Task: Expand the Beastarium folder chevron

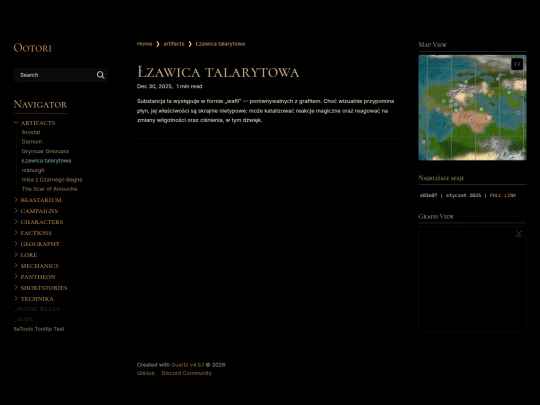Action: tap(16, 200)
